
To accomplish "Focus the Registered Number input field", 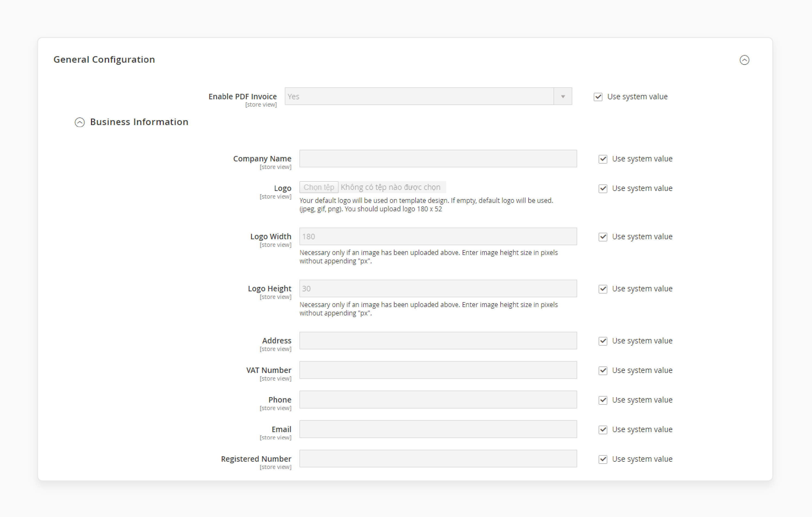I will pyautogui.click(x=438, y=459).
